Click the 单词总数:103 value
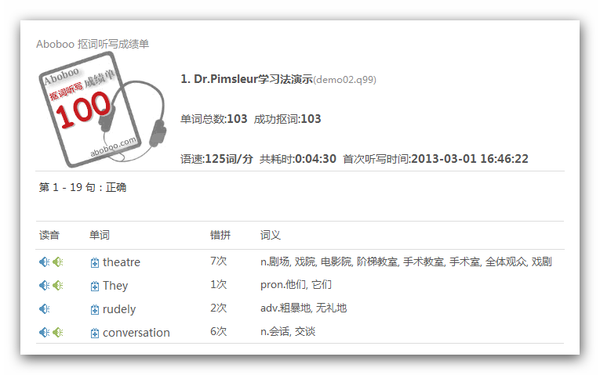600x375 pixels. (214, 119)
